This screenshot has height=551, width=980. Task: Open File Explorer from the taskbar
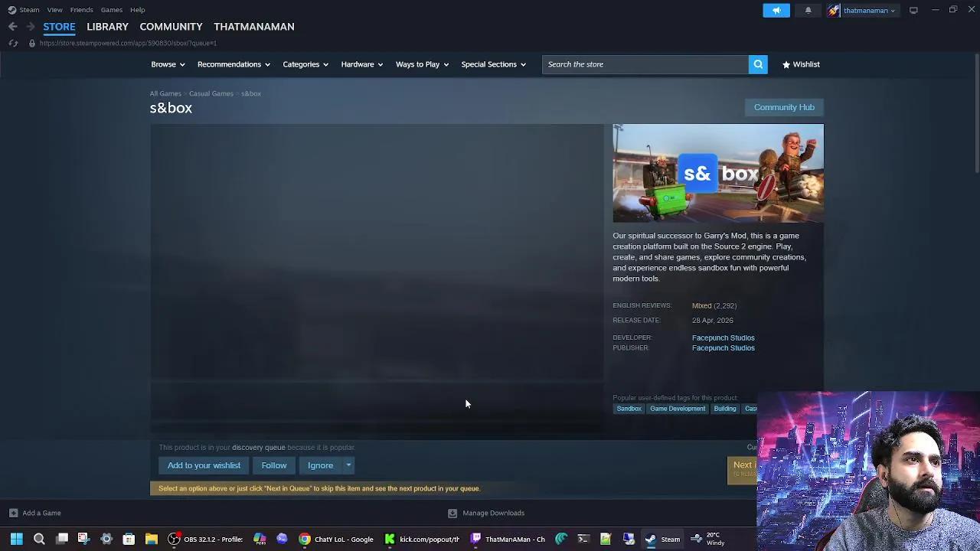[152, 539]
